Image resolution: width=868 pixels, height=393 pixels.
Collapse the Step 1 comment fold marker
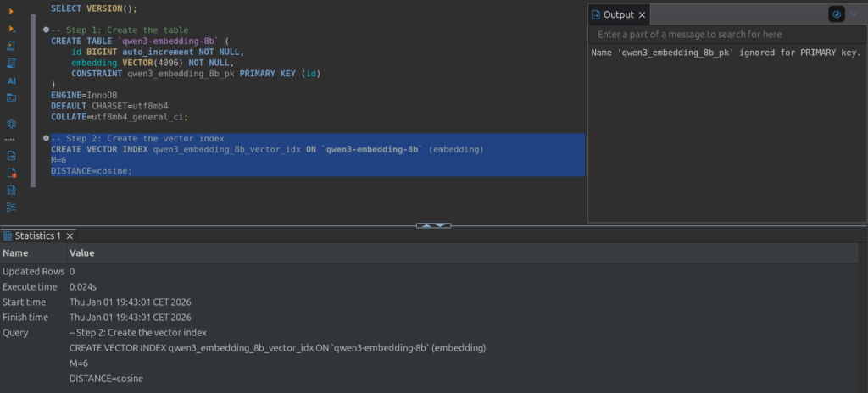tap(46, 30)
